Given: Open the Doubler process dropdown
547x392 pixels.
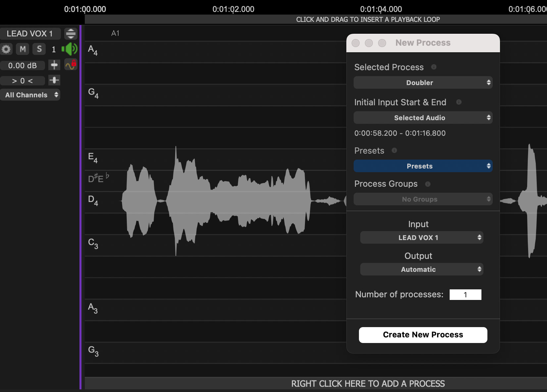Looking at the screenshot, I should pyautogui.click(x=423, y=83).
